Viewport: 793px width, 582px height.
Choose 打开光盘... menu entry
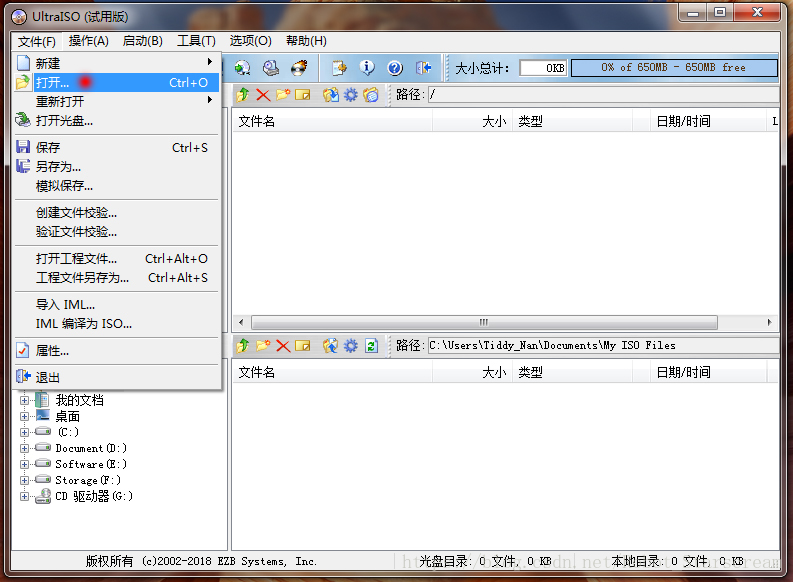(117, 120)
